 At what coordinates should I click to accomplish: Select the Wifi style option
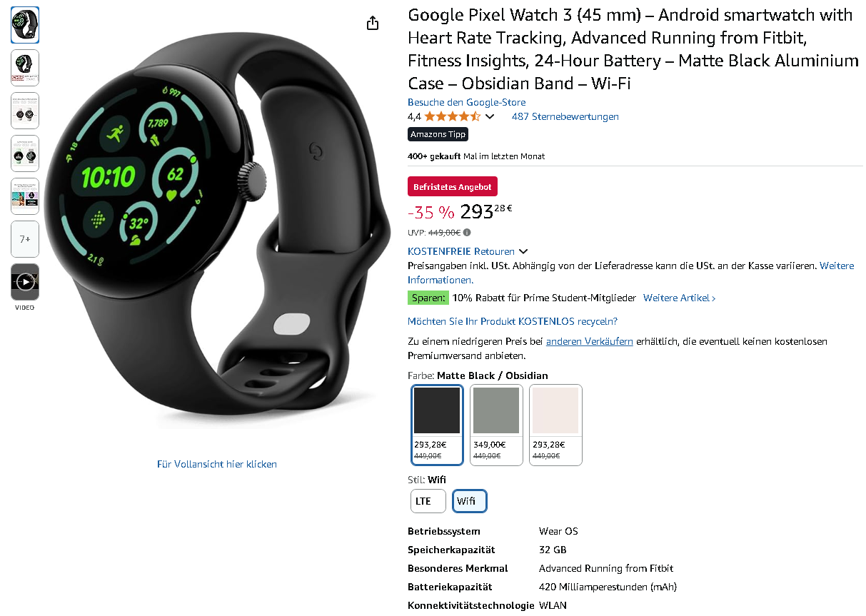pyautogui.click(x=470, y=501)
